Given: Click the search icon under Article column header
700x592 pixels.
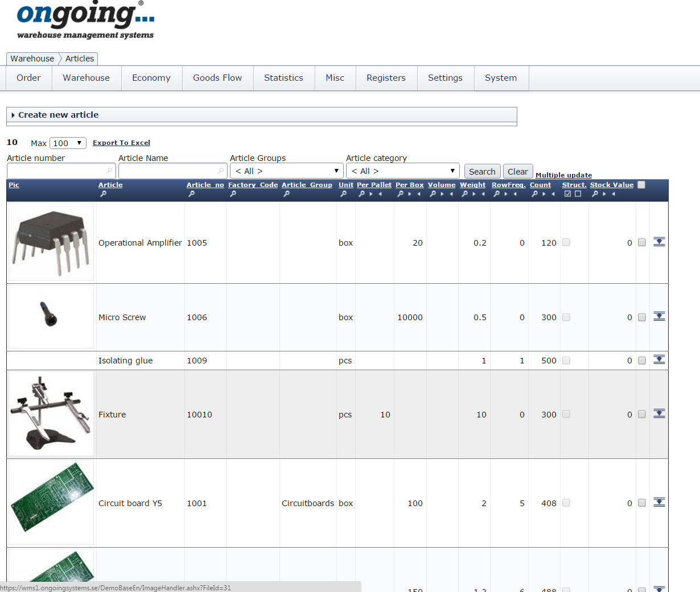Looking at the screenshot, I should pyautogui.click(x=103, y=194).
